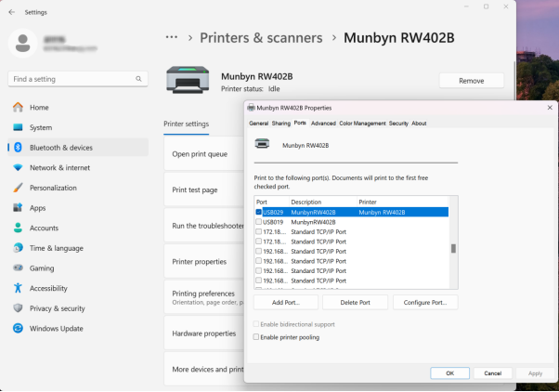This screenshot has height=392, width=559.
Task: Click the Remove printer button
Action: tap(472, 81)
